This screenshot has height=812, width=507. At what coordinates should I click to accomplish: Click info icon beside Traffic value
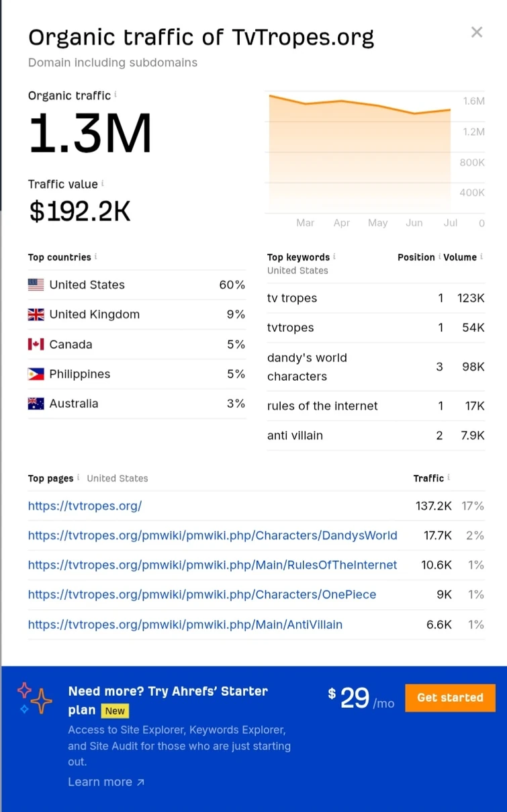pyautogui.click(x=102, y=183)
